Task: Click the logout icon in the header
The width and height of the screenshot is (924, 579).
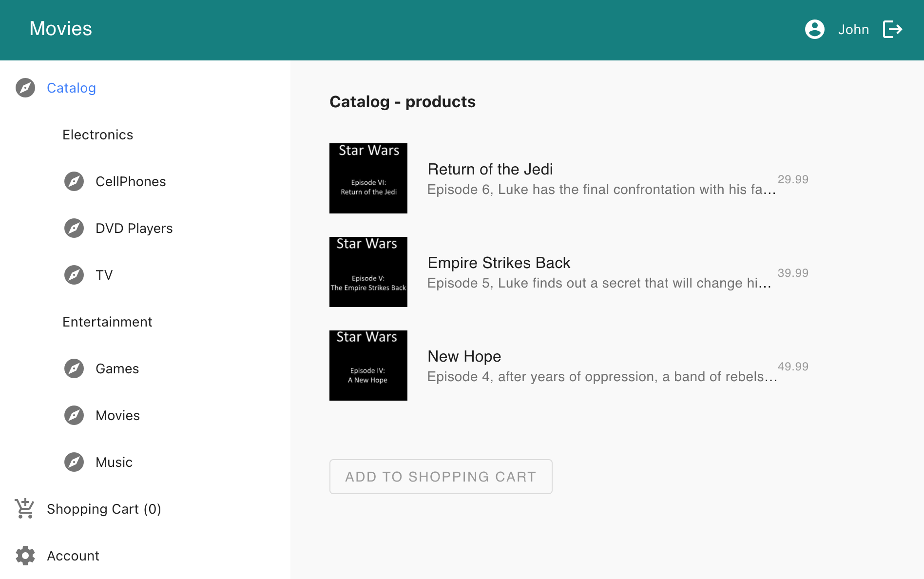Action: click(x=893, y=29)
